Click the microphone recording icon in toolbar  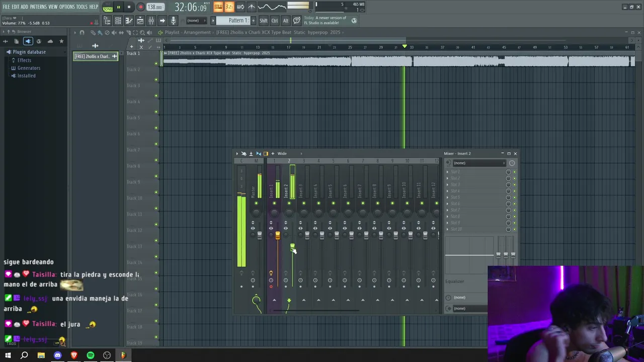[x=173, y=21]
